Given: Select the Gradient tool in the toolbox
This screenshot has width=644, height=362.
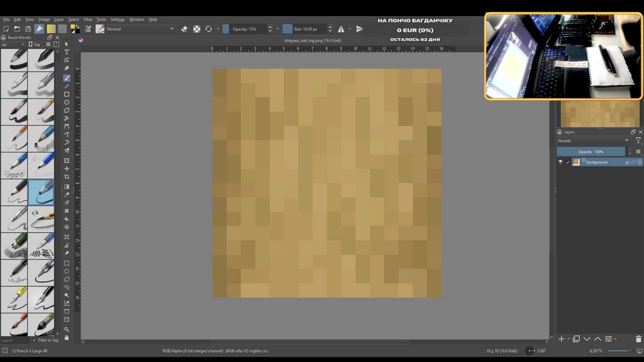Looking at the screenshot, I should pos(66,187).
